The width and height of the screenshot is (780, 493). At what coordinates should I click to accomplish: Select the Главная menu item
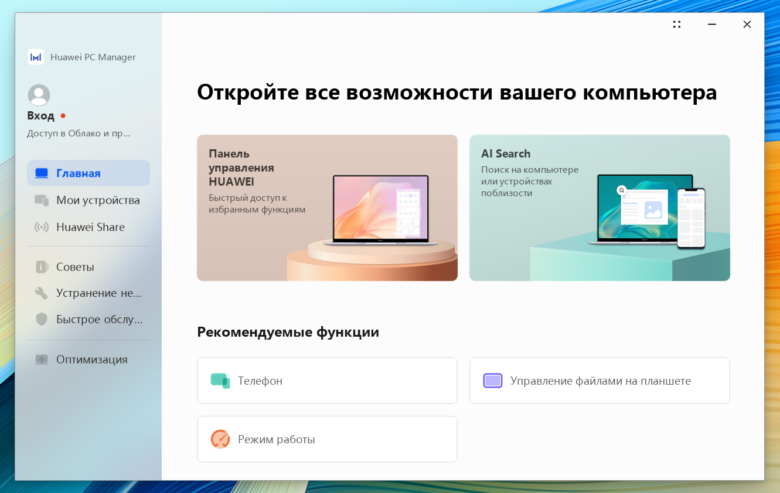point(89,173)
